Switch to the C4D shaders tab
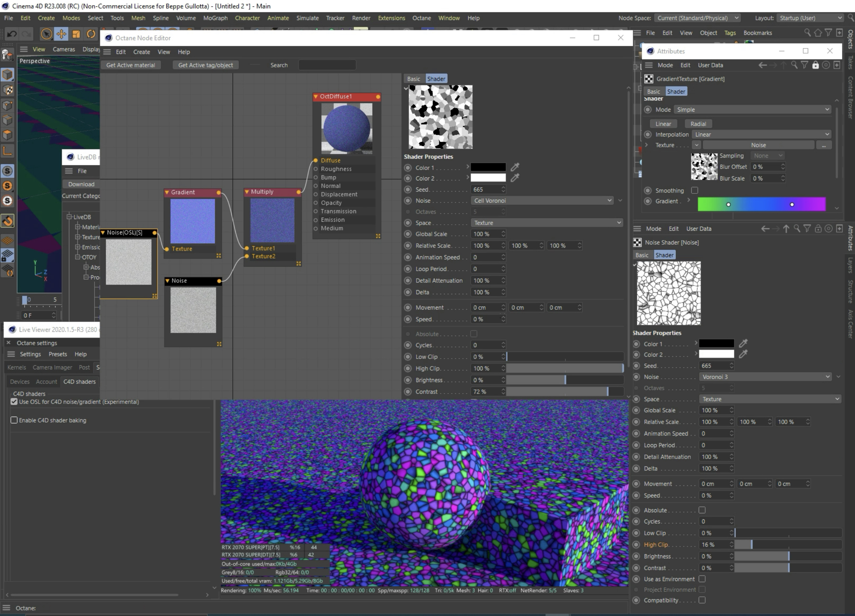The height and width of the screenshot is (616, 855). click(x=79, y=382)
